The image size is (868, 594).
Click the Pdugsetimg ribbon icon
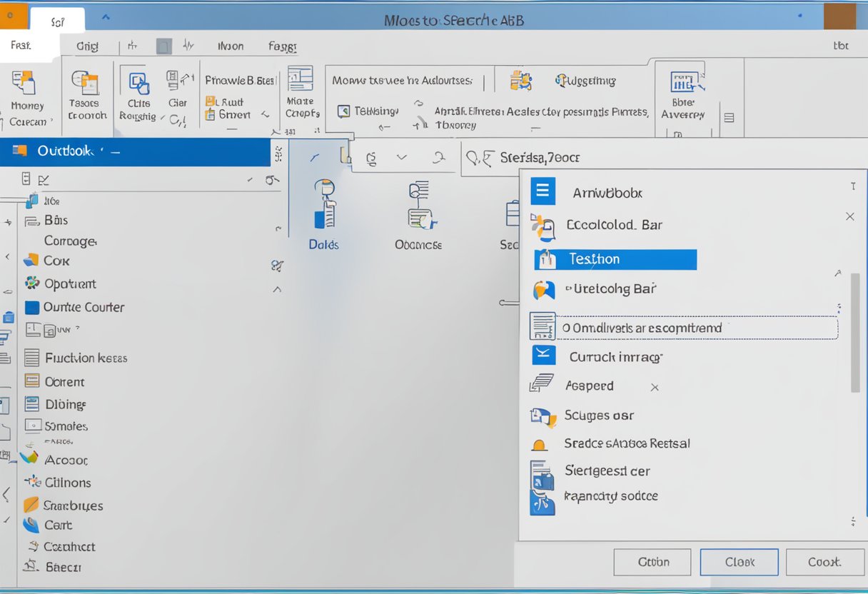pyautogui.click(x=520, y=81)
